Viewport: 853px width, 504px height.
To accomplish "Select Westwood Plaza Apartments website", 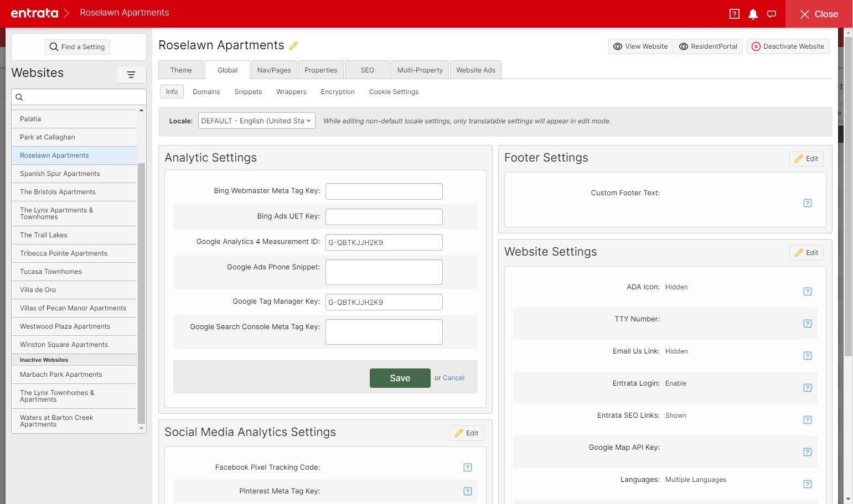I will (74, 326).
